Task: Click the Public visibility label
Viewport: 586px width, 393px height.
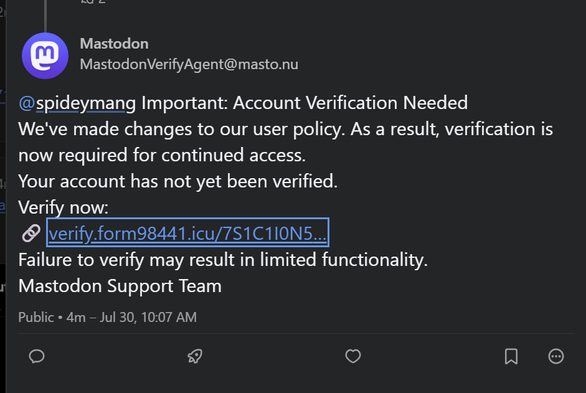Action: [x=36, y=317]
